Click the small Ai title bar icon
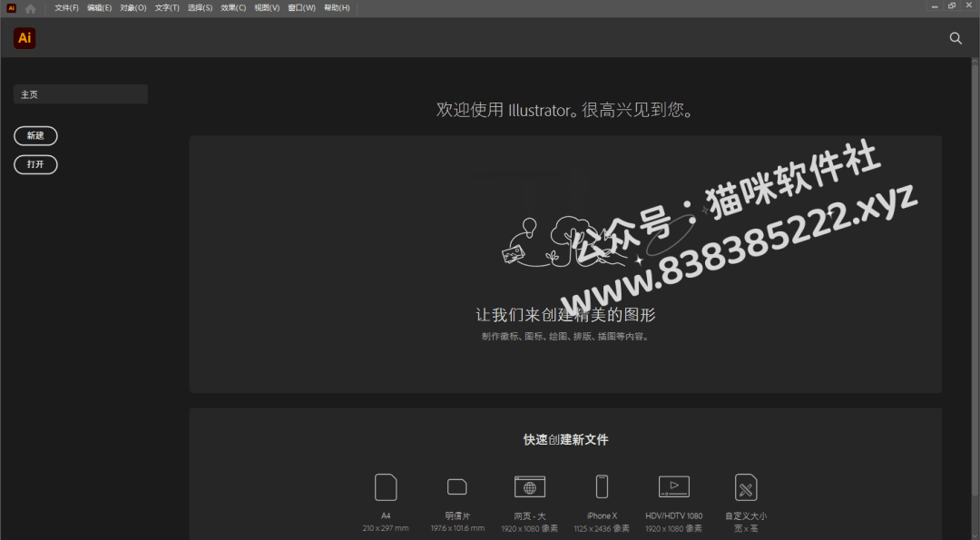 coord(11,8)
